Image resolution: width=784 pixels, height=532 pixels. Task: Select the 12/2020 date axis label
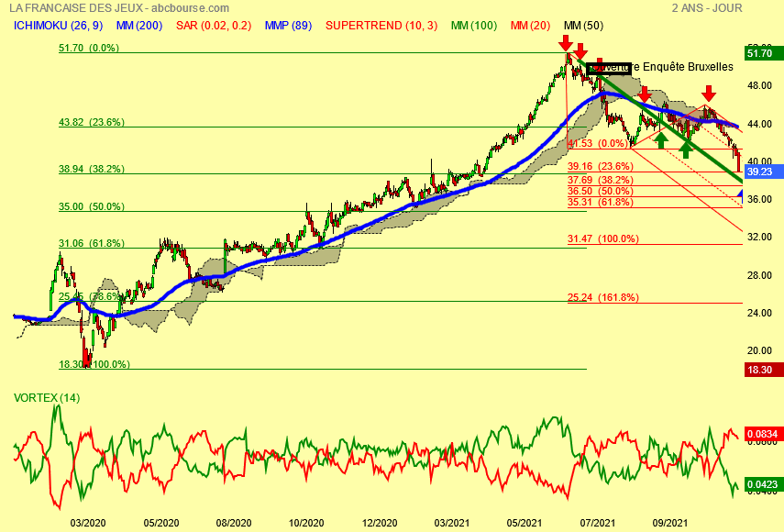click(x=380, y=523)
